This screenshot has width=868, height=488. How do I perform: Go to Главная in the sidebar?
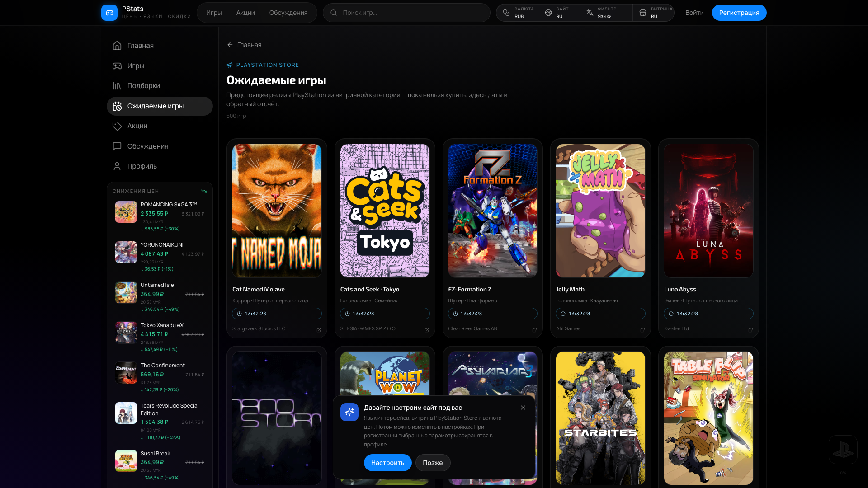(x=160, y=46)
